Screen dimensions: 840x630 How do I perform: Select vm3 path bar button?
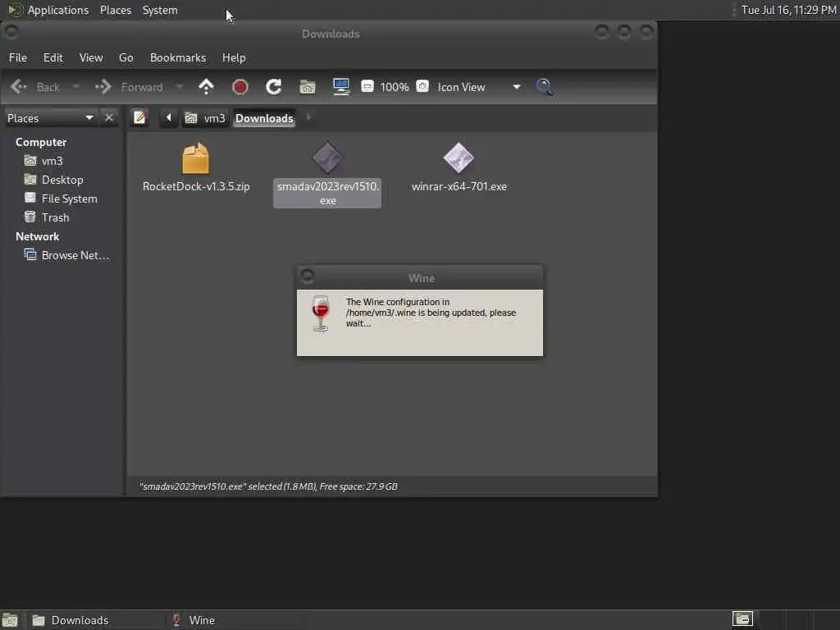point(205,118)
